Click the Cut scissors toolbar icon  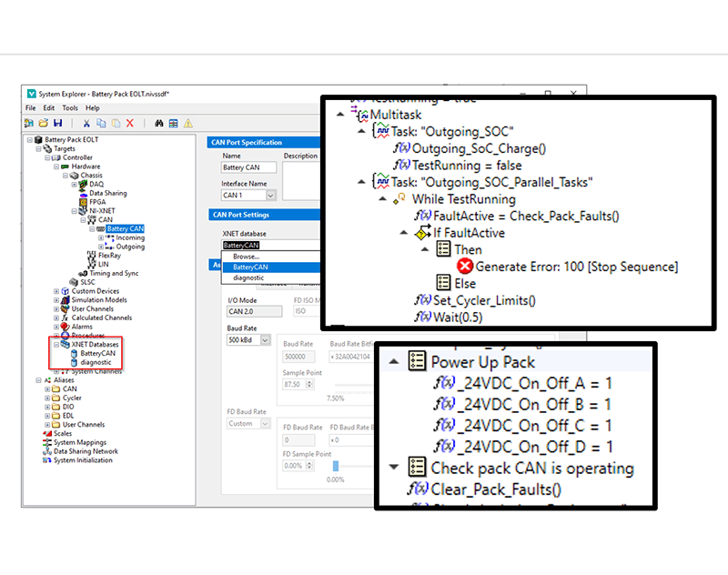point(86,123)
